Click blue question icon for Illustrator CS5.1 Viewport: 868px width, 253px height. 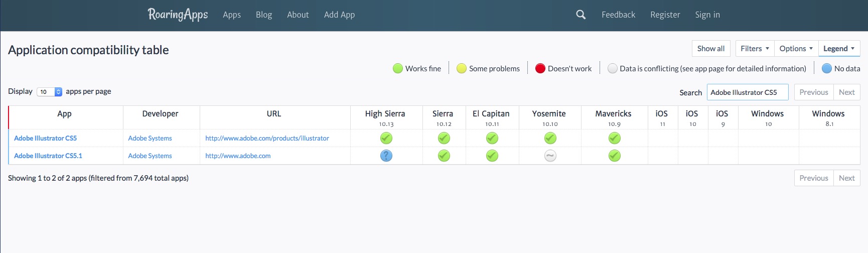pyautogui.click(x=386, y=156)
